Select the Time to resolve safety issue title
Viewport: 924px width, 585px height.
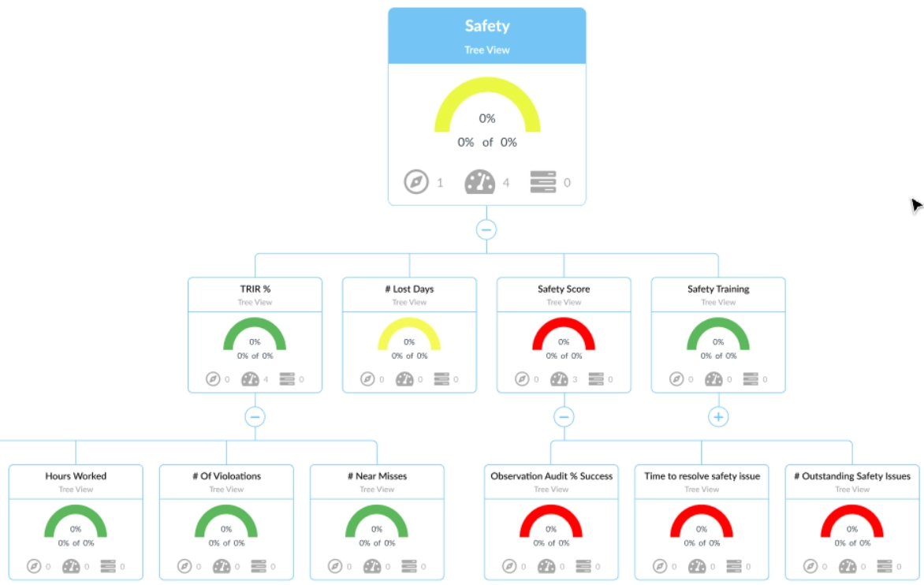702,476
